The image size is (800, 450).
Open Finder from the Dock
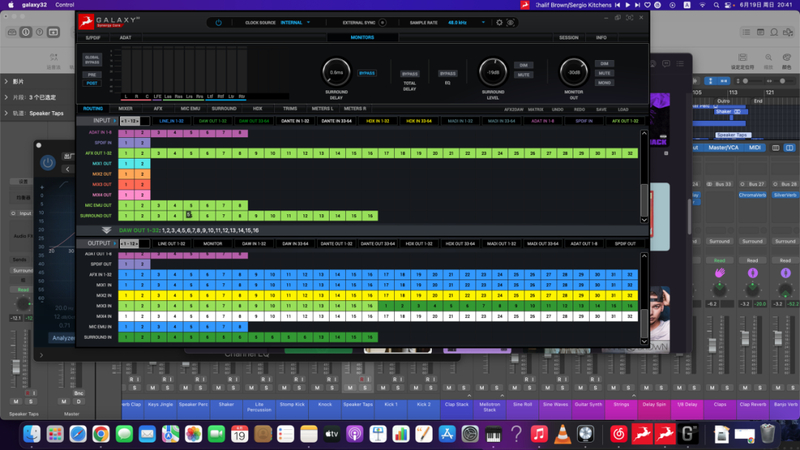(32, 434)
